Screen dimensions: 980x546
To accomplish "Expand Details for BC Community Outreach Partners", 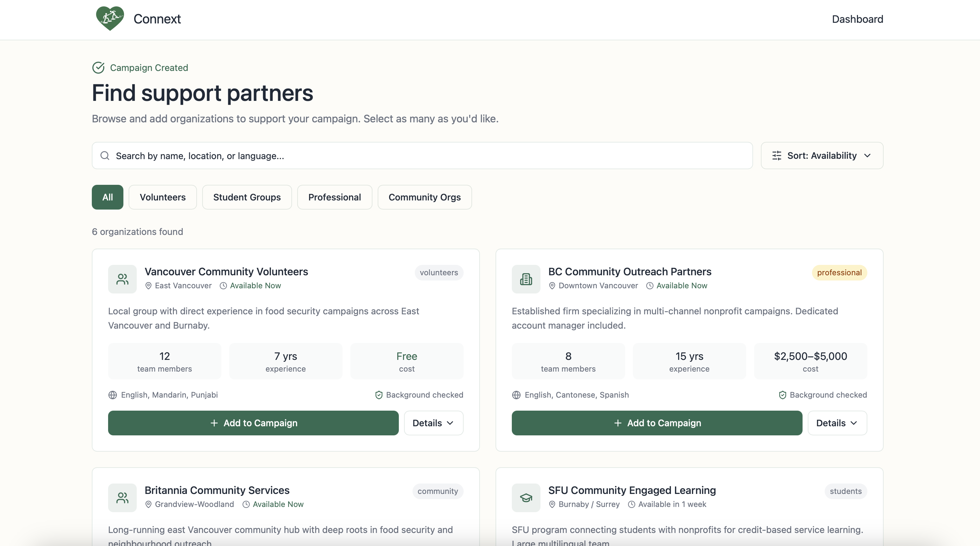I will [x=837, y=423].
